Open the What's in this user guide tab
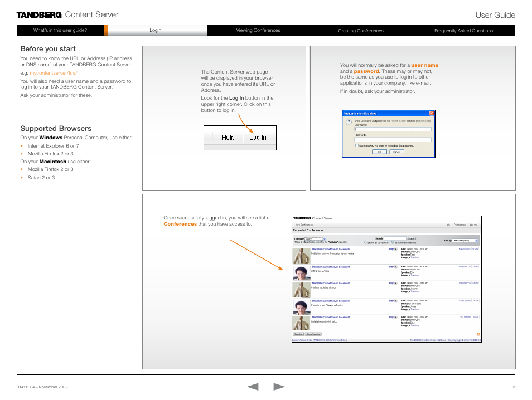 (x=60, y=30)
